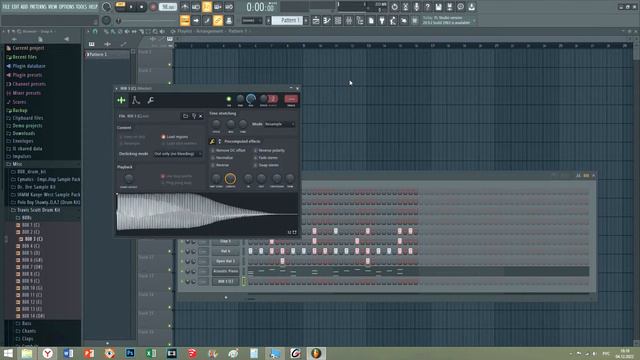Click the one-click audio recording microphone icon
The height and width of the screenshot is (360, 640).
point(416,7)
